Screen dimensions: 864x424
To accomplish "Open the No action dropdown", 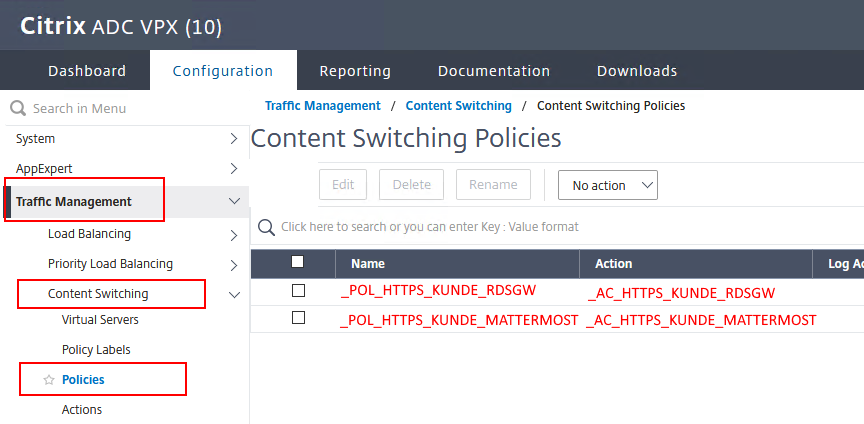I will click(607, 185).
